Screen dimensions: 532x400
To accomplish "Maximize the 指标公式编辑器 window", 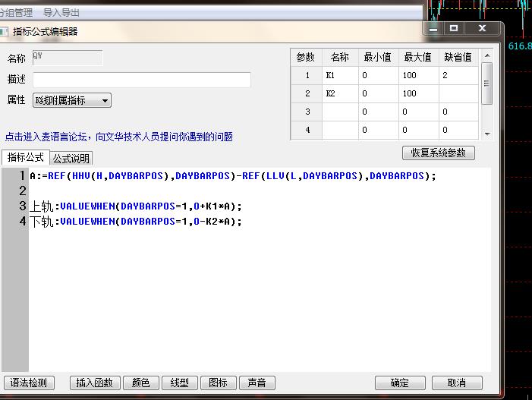I will point(454,29).
